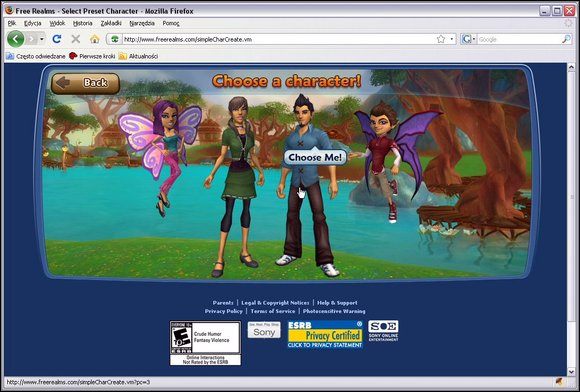Screen dimensions: 580x392
Task: Bookmark this page with the star icon
Action: 441,39
